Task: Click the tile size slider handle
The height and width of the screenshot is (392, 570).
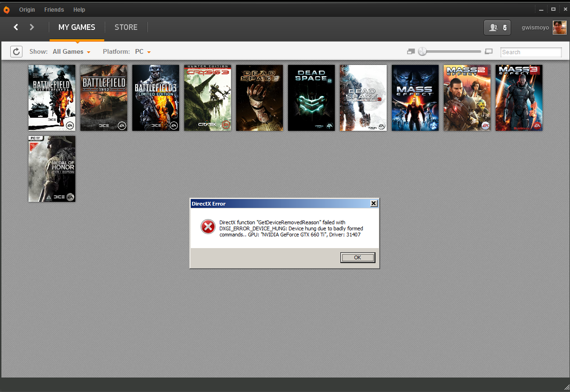Action: (x=423, y=51)
